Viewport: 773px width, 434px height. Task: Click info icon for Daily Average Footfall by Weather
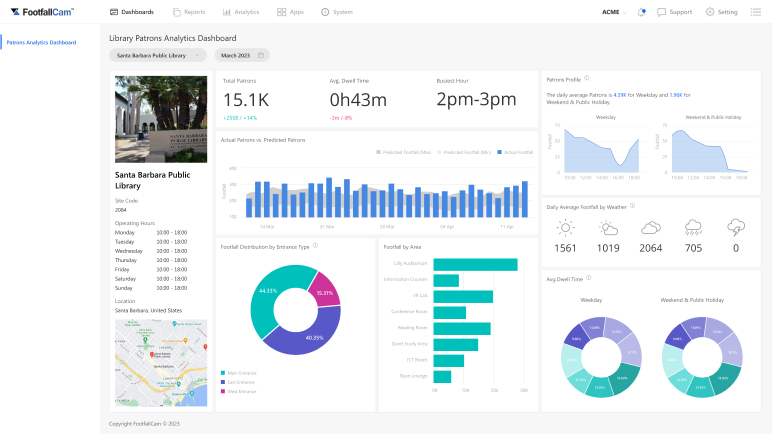(x=633, y=207)
